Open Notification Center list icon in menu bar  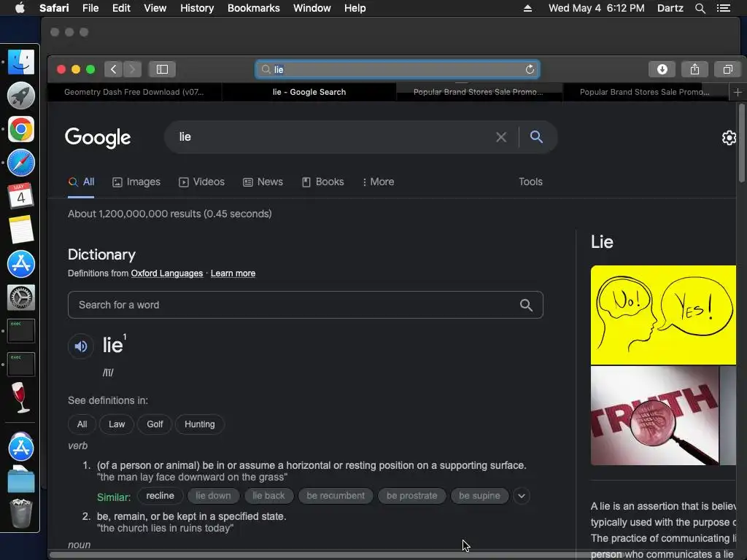[x=724, y=8]
